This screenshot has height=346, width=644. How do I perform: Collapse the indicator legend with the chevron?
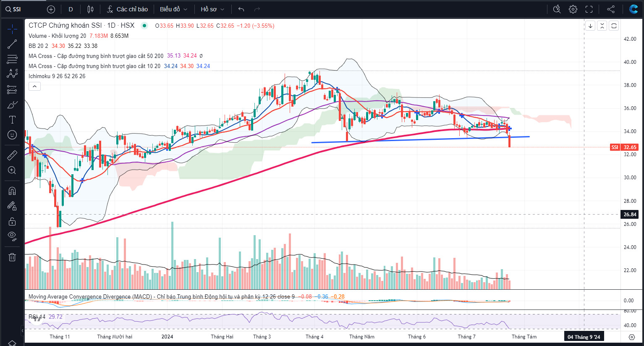click(34, 86)
